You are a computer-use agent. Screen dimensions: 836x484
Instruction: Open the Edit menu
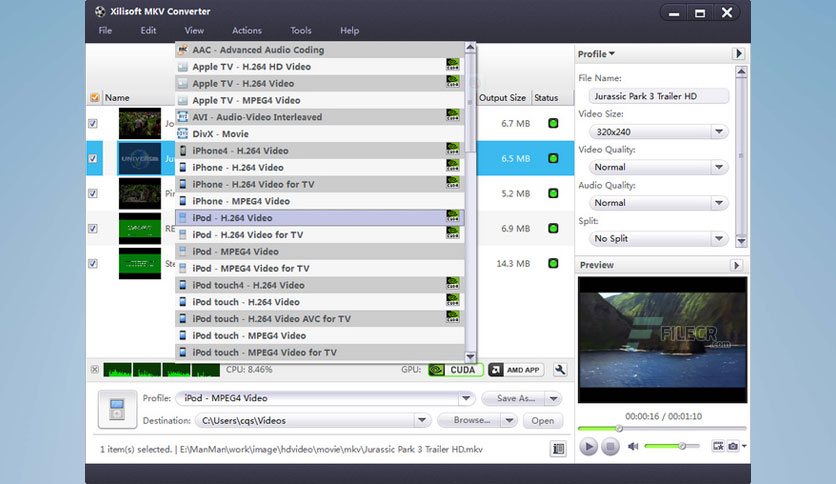click(148, 30)
